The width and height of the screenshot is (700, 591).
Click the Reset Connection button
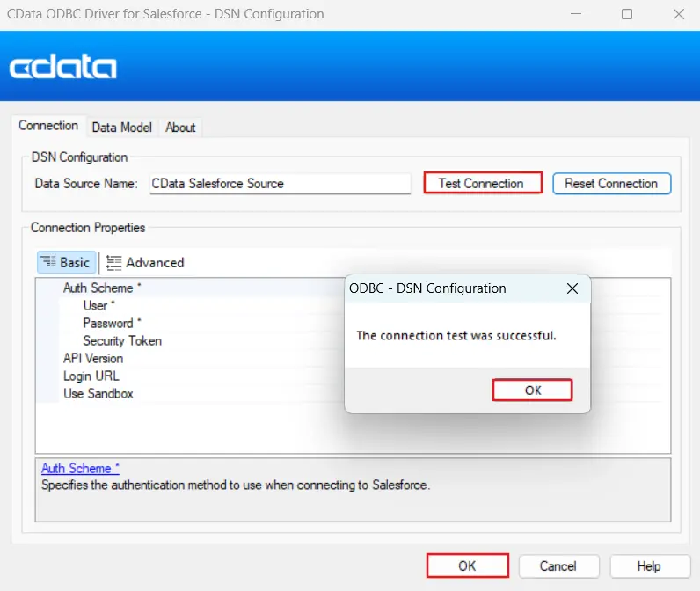[x=611, y=184]
